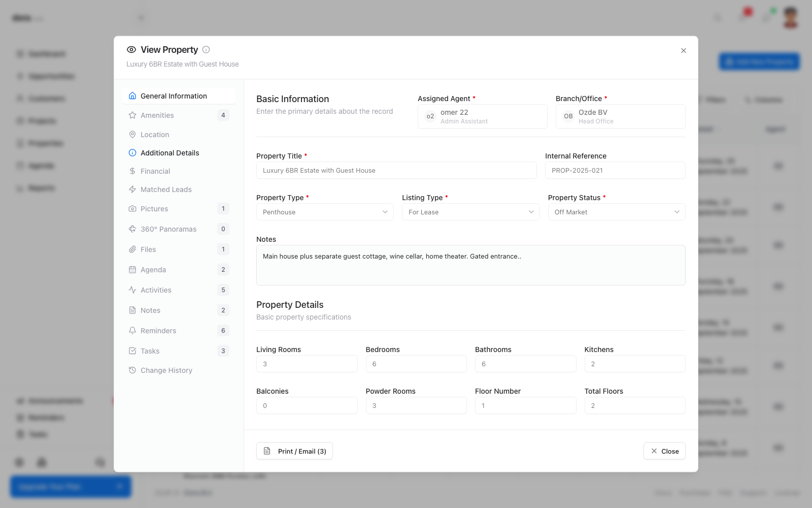Select the Assigned Agent field
Viewport: 812px width, 508px height.
tap(483, 116)
